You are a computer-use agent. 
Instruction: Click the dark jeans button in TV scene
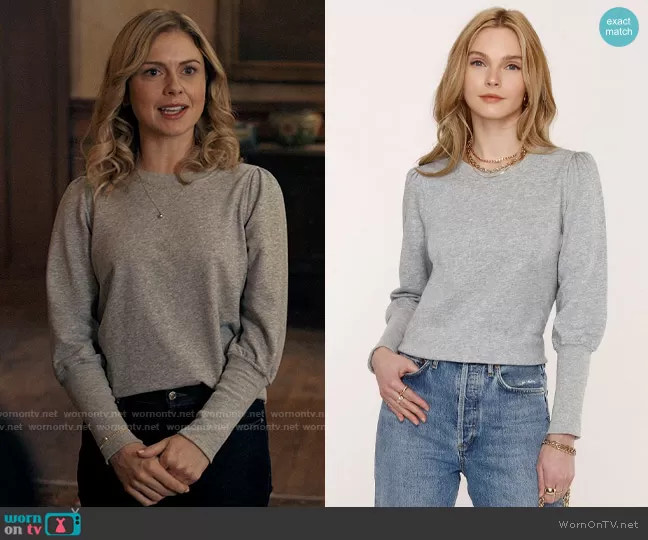pyautogui.click(x=171, y=397)
